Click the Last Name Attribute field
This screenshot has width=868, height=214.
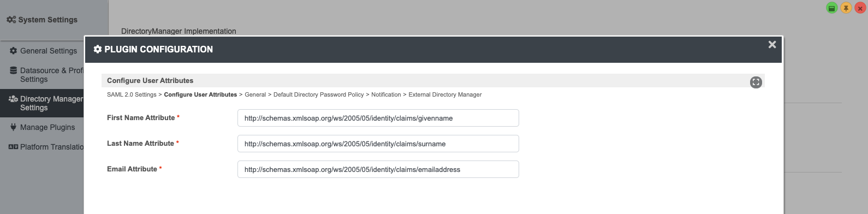point(378,144)
